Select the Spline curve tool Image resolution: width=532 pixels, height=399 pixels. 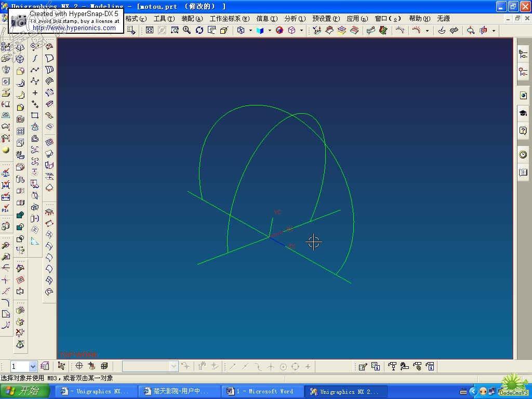click(35, 70)
